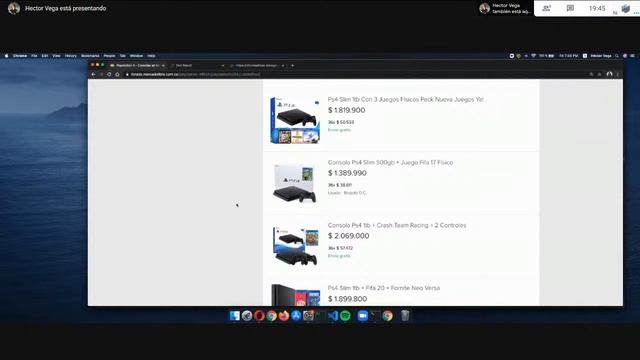
Task: Click the Fifa 20 Fortnite bundle image
Action: point(296,295)
